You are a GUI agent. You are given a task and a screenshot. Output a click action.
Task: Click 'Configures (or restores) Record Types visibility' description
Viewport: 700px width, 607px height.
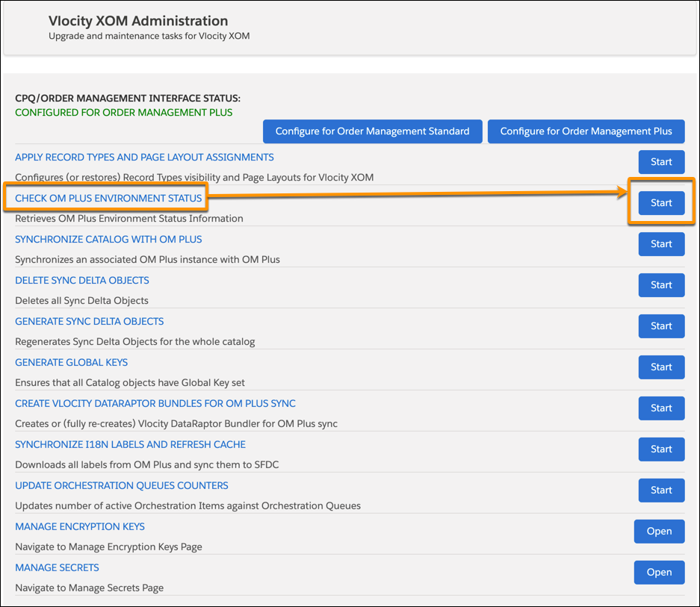click(194, 178)
